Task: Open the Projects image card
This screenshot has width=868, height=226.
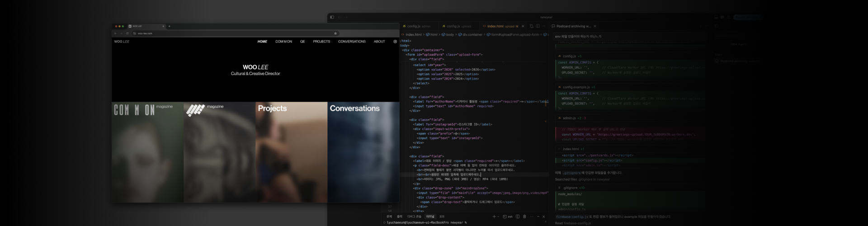Action: point(291,152)
